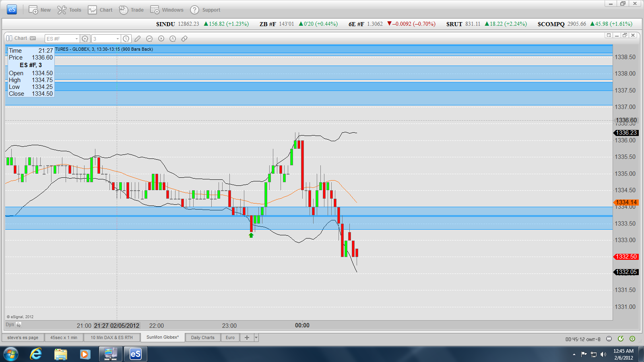Image resolution: width=644 pixels, height=362 pixels.
Task: Click the Chart label in chart title bar
Action: click(x=21, y=38)
